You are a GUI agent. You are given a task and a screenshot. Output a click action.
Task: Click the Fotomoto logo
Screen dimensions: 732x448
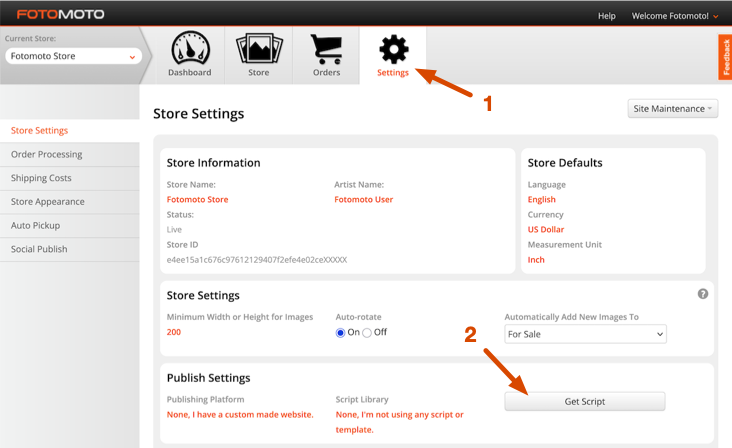(x=61, y=14)
